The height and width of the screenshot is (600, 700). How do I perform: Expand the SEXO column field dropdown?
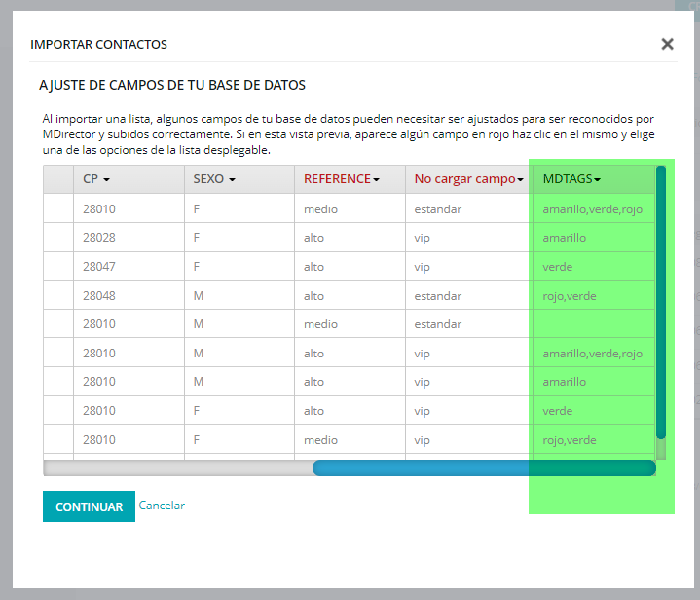[x=214, y=179]
